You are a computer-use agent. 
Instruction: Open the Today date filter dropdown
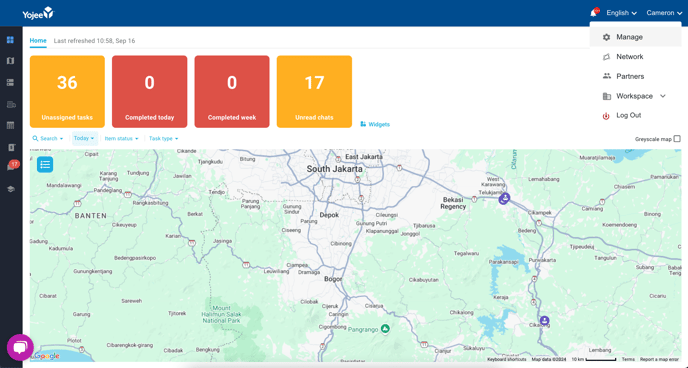[x=84, y=138]
